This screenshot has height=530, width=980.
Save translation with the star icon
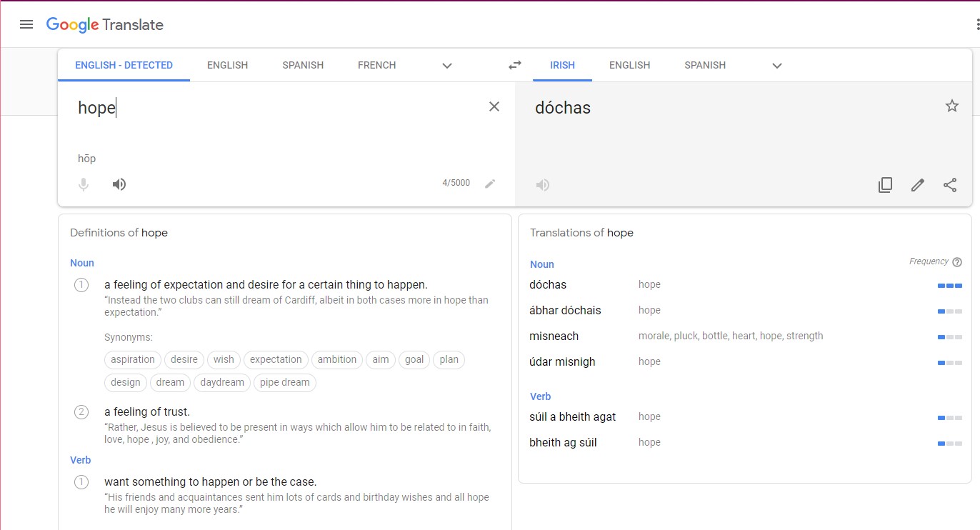point(952,106)
